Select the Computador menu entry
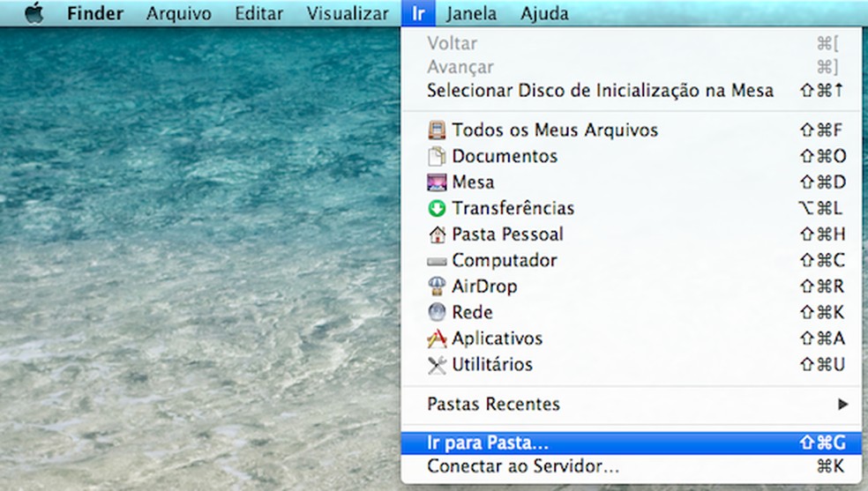 (504, 261)
